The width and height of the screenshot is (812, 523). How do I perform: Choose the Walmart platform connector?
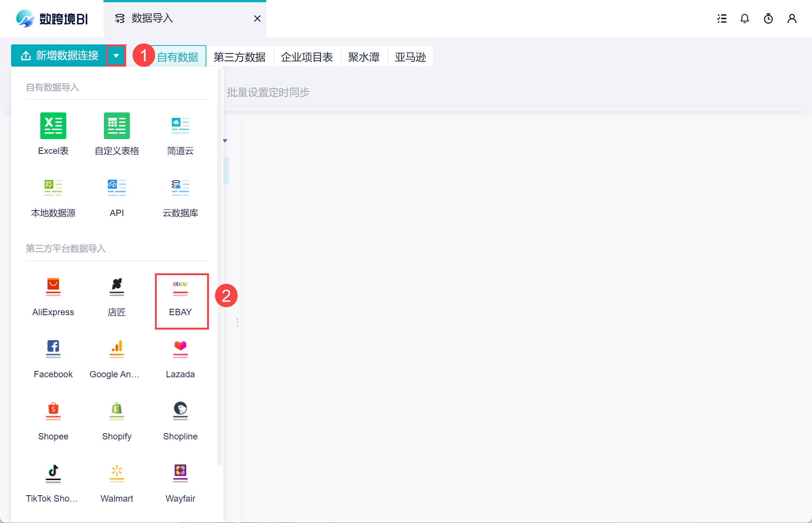coord(116,474)
